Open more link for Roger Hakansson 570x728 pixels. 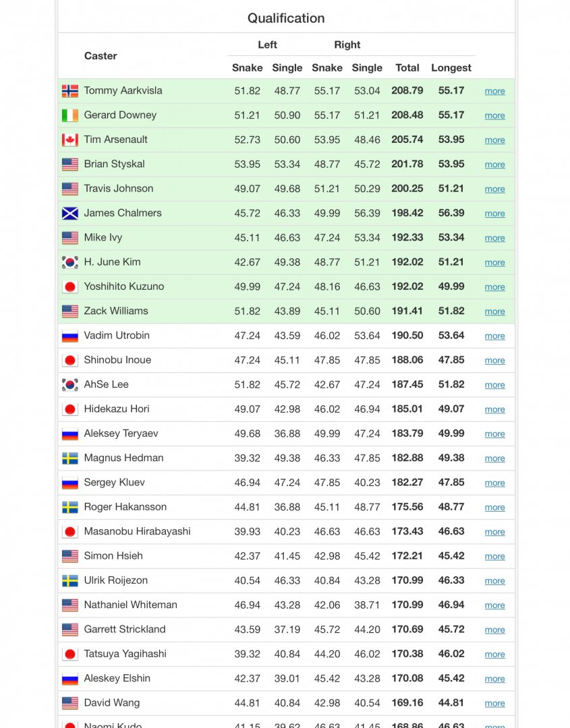494,508
